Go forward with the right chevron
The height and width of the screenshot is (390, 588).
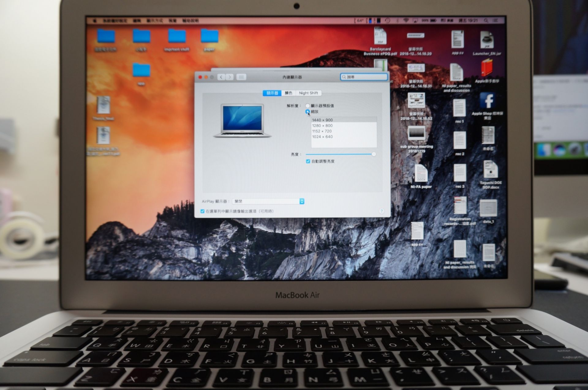(230, 77)
